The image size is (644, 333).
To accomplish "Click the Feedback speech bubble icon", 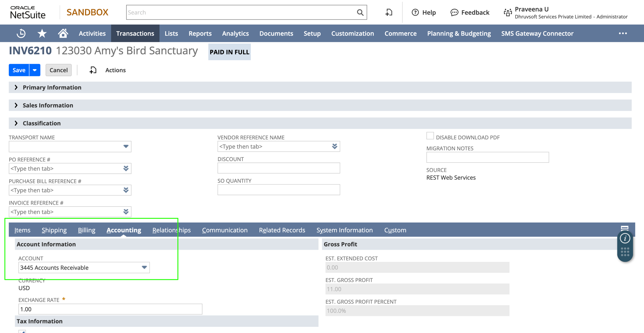I will [x=454, y=12].
